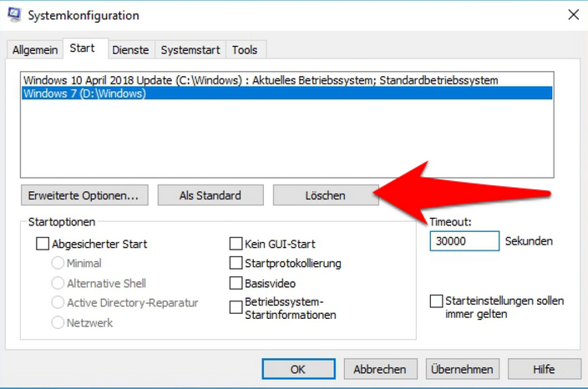This screenshot has height=389, width=588.
Task: Click the Als Standard button
Action: (x=210, y=195)
